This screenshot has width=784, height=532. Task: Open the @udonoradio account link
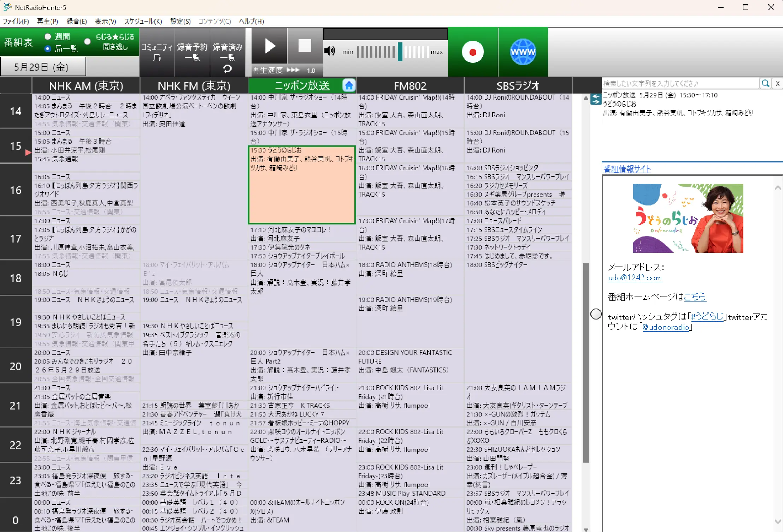coord(666,327)
